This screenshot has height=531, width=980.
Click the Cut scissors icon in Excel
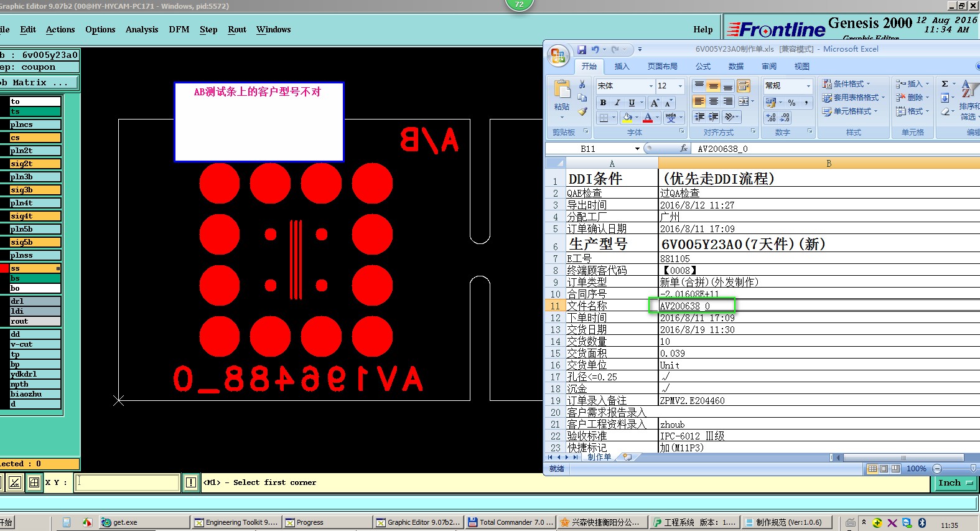tap(582, 85)
